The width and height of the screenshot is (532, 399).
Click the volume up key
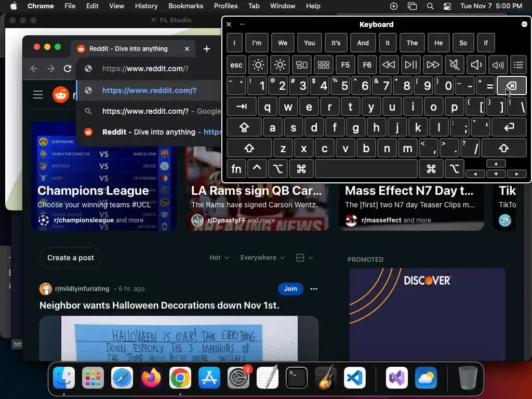click(x=498, y=64)
